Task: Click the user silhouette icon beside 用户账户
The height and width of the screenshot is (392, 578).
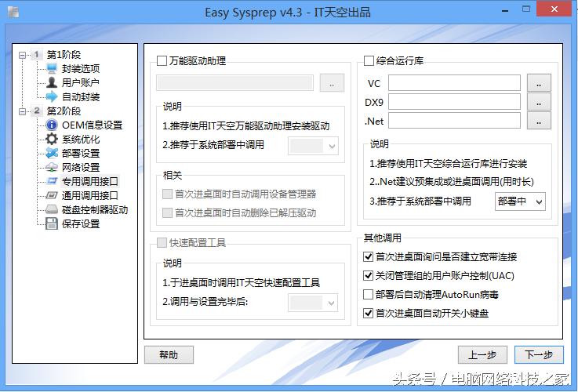Action: tap(52, 82)
